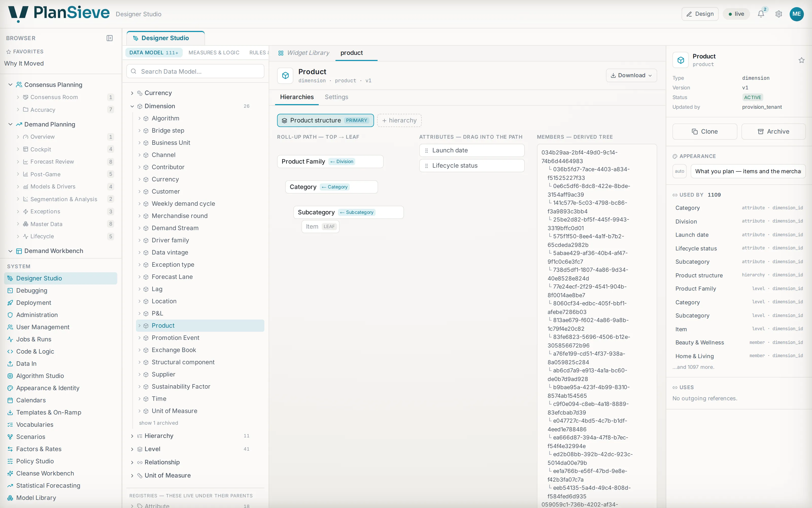The width and height of the screenshot is (812, 508).
Task: Click the appearance description text field
Action: point(748,171)
